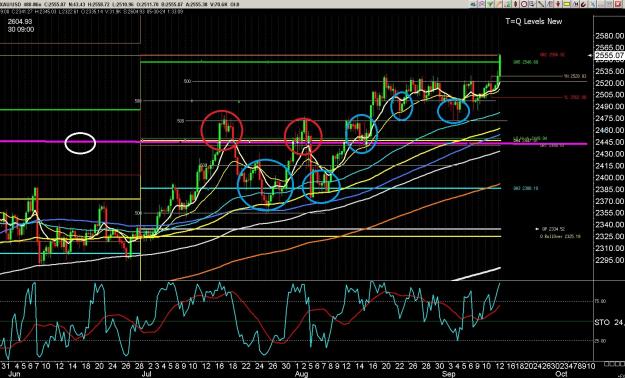Click the 'Rollover 2325.19' level label
625x378 pixels.
[561, 236]
